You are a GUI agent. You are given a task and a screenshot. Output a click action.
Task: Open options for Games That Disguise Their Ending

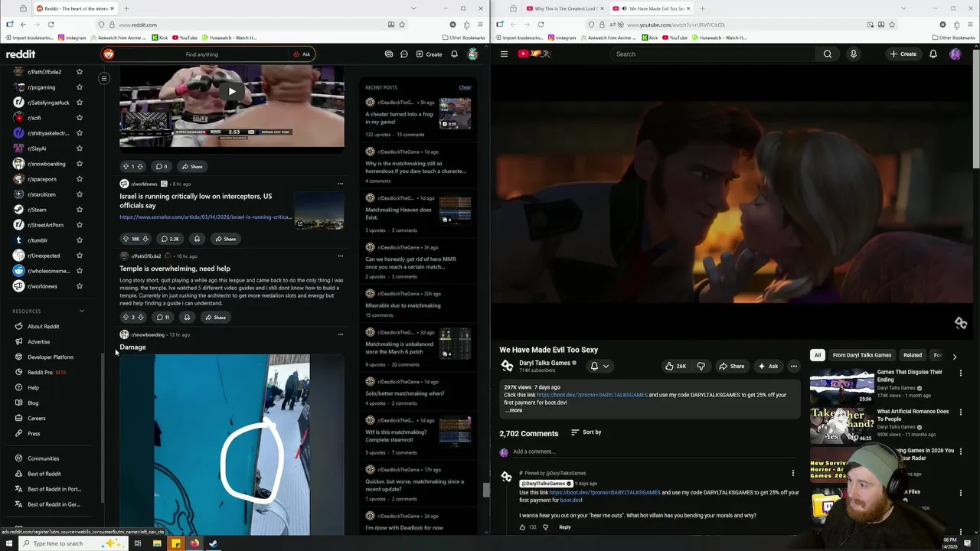(x=961, y=373)
